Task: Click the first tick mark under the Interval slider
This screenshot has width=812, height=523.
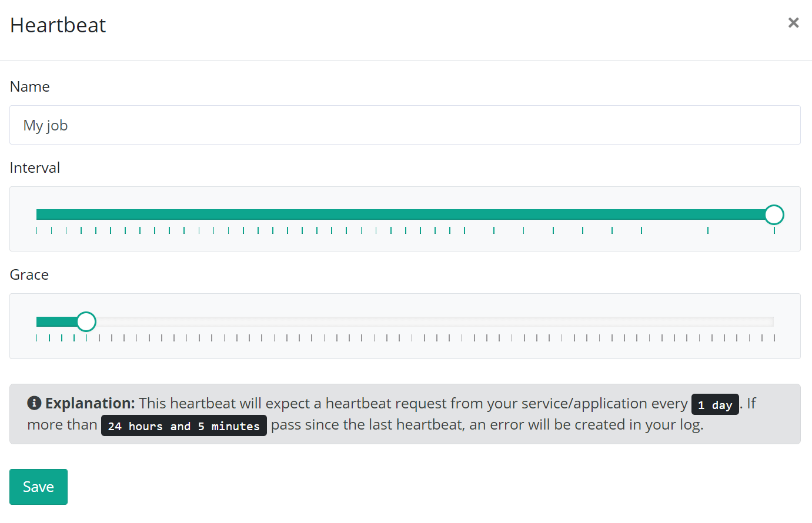Action: pos(36,230)
